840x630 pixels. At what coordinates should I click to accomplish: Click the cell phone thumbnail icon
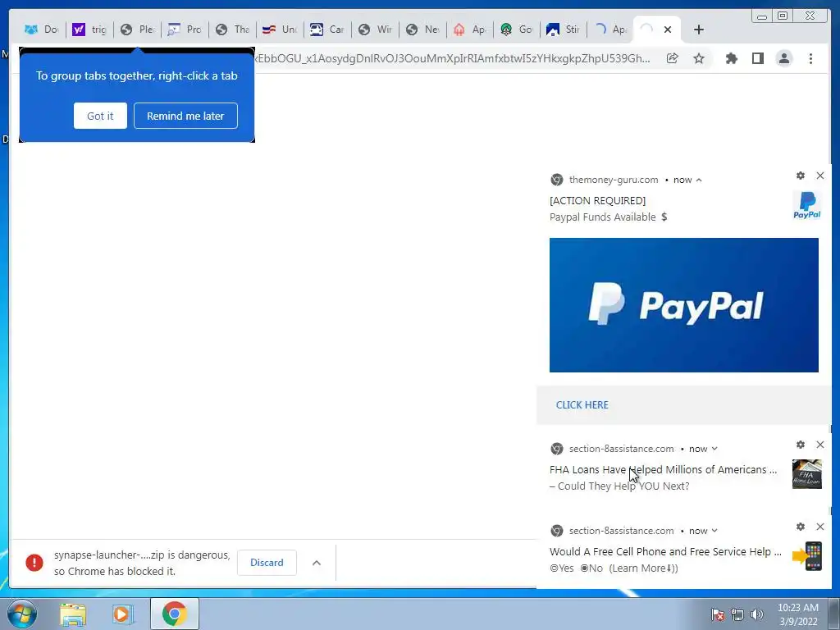click(807, 556)
